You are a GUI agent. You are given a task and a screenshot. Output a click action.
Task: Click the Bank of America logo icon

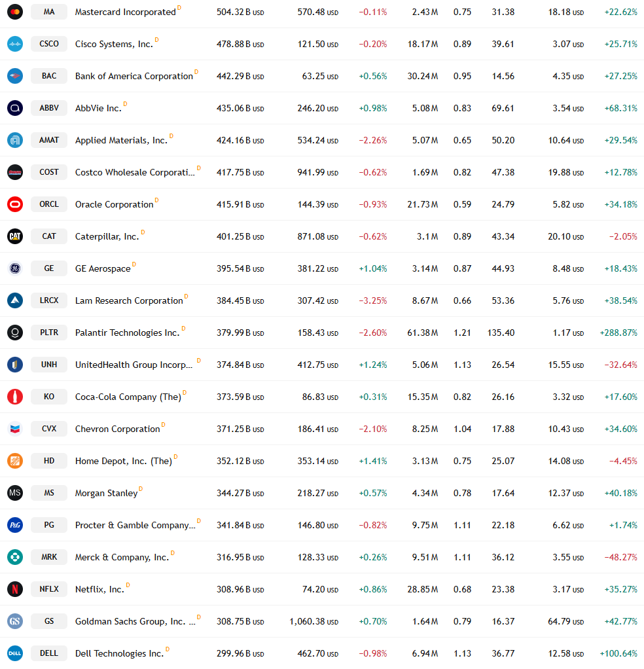15,76
